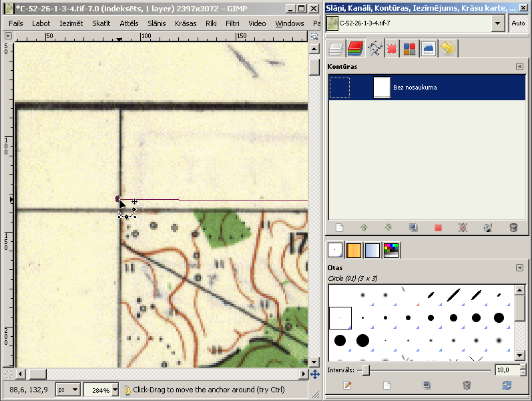The height and width of the screenshot is (401, 532).
Task: Toggle the Quick Mask button at canvas bottom-left
Action: click(x=9, y=374)
